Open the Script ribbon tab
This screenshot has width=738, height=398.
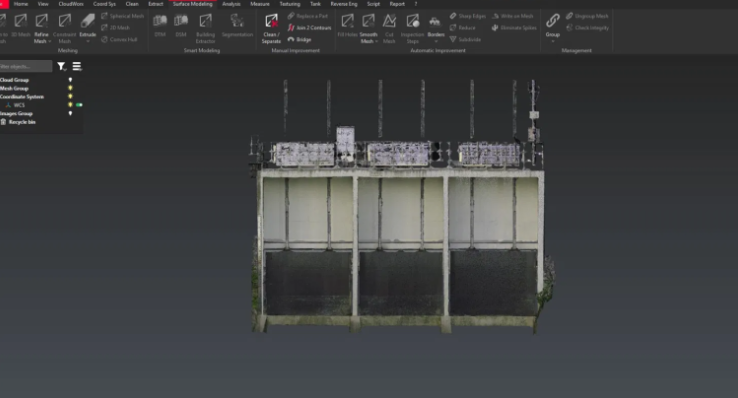tap(373, 4)
